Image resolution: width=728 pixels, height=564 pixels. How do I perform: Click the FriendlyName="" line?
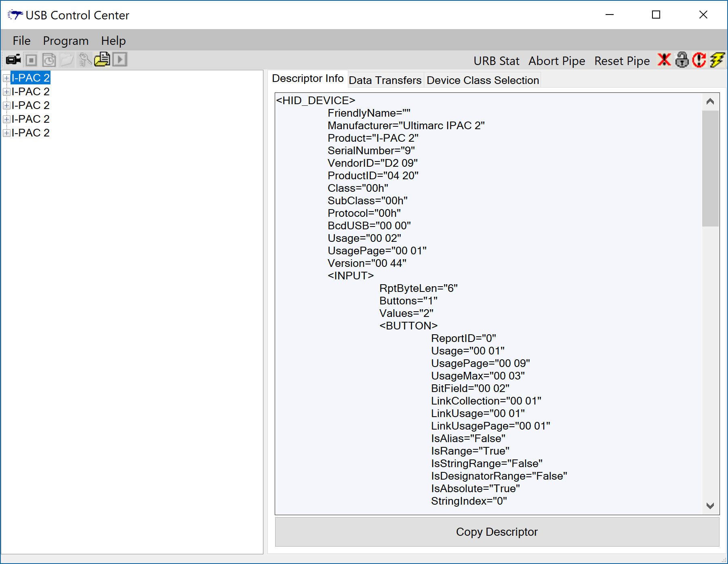pos(369,113)
